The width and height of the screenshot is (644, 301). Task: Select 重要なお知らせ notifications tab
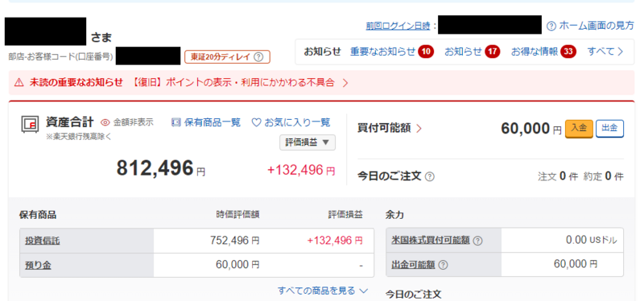pos(392,52)
